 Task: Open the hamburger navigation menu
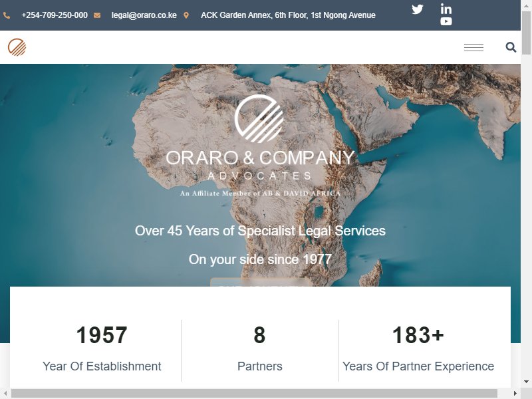click(473, 47)
